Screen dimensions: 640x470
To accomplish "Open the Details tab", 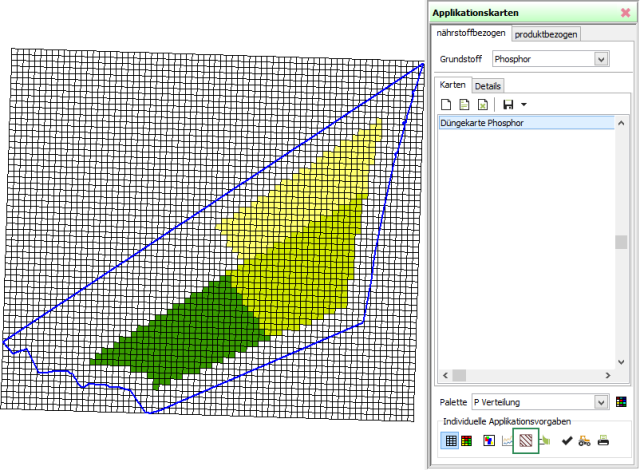I will click(x=488, y=85).
